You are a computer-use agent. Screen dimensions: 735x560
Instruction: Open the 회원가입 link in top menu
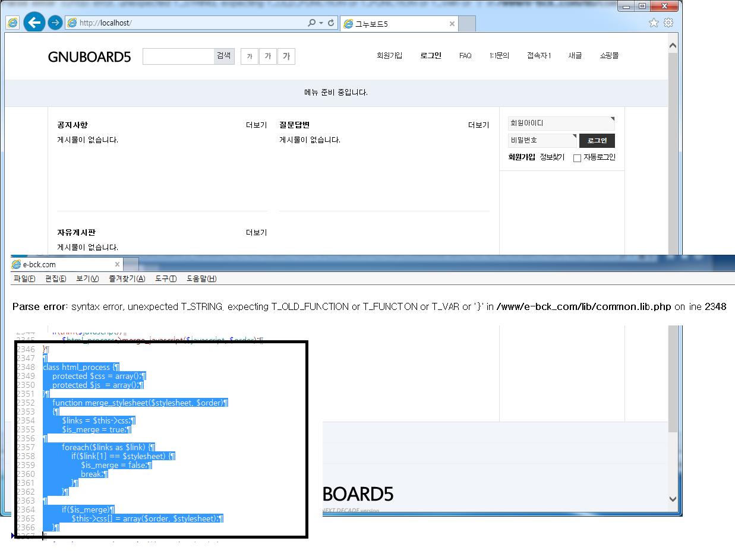pyautogui.click(x=389, y=56)
